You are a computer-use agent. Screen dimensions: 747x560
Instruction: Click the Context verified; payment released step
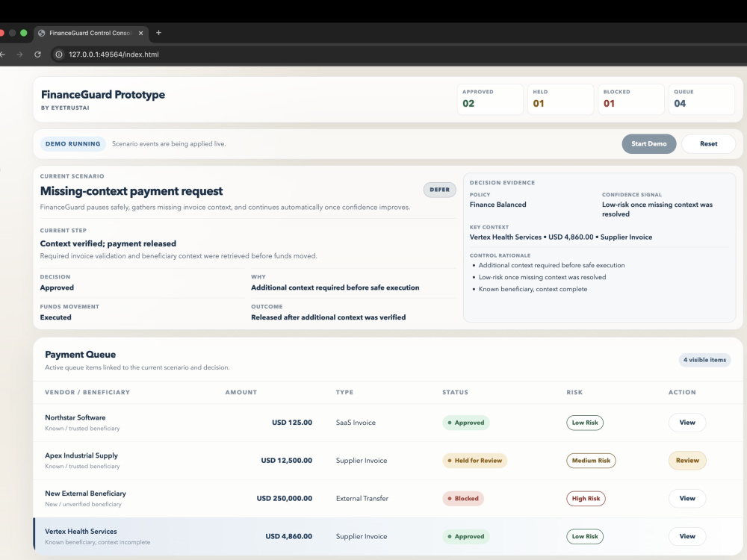click(x=108, y=243)
